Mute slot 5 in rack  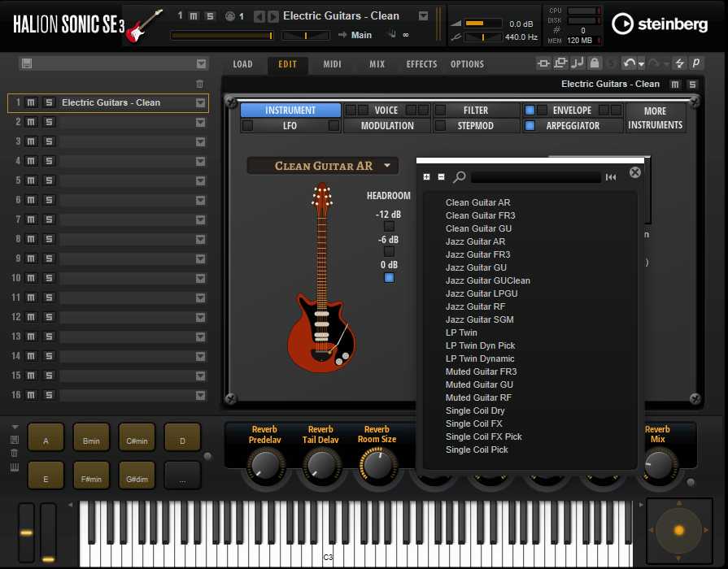pyautogui.click(x=31, y=180)
